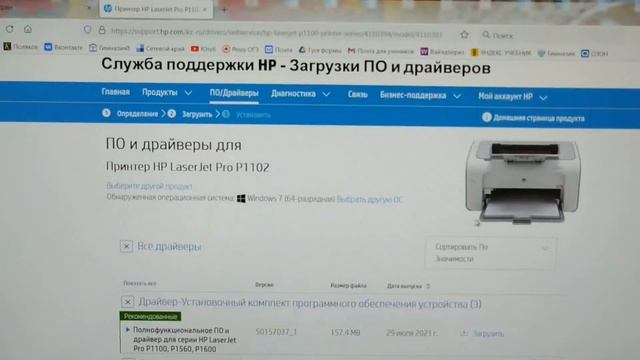The image size is (640, 360).
Task: Click 'Выберите другой продукт' link
Action: pos(149,186)
